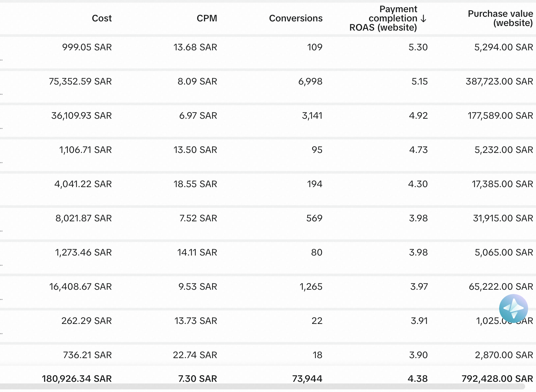
Task: Click the sort descending arrow beside Payment completion
Action: 424,18
